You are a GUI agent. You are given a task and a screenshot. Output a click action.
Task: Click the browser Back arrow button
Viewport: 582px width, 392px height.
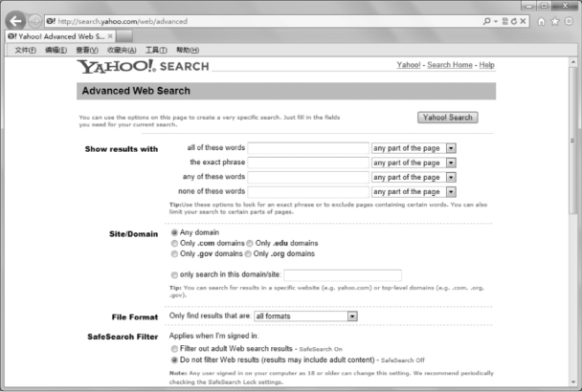coord(15,21)
